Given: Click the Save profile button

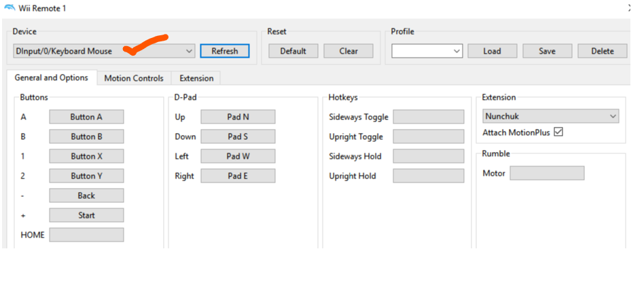Looking at the screenshot, I should tap(547, 51).
